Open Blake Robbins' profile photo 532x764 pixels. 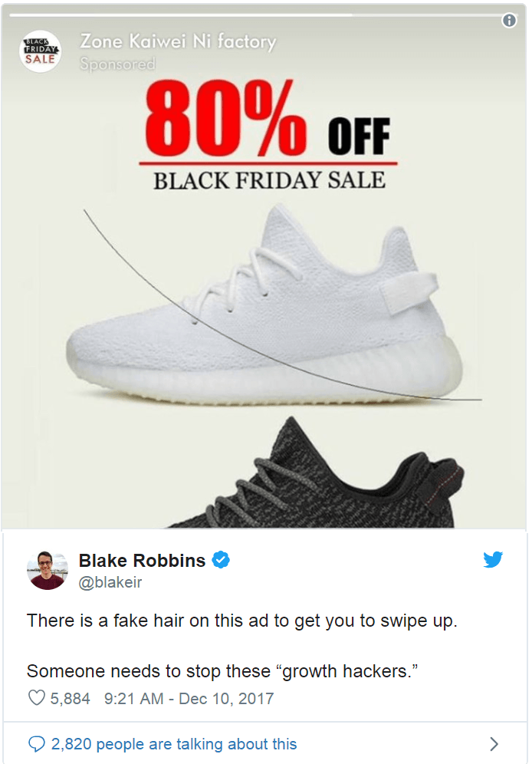click(x=47, y=570)
